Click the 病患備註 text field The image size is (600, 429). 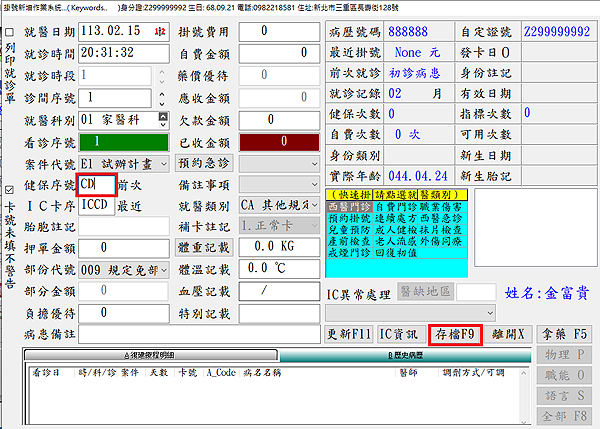200,333
